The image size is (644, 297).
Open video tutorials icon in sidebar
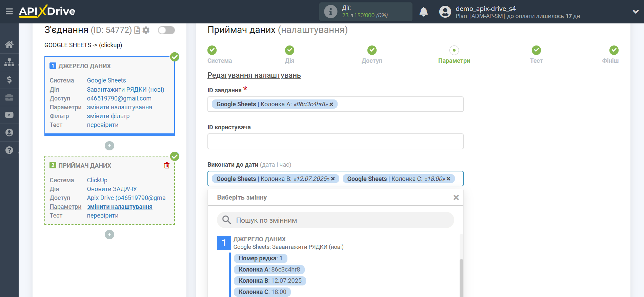(9, 115)
